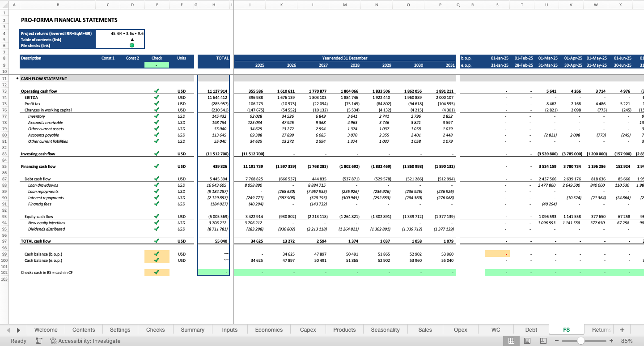Click the check mark for Operating cash flow
Screen dimensions: 644x346
[x=157, y=91]
